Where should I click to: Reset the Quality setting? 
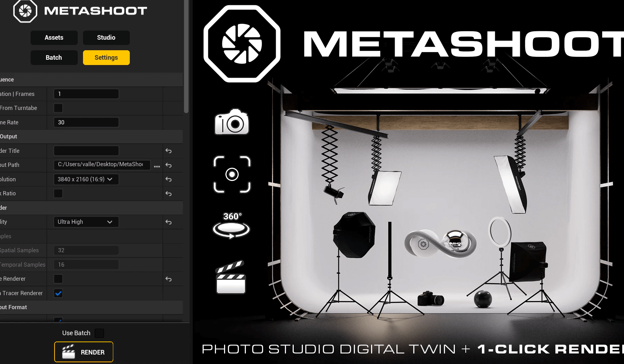point(168,222)
